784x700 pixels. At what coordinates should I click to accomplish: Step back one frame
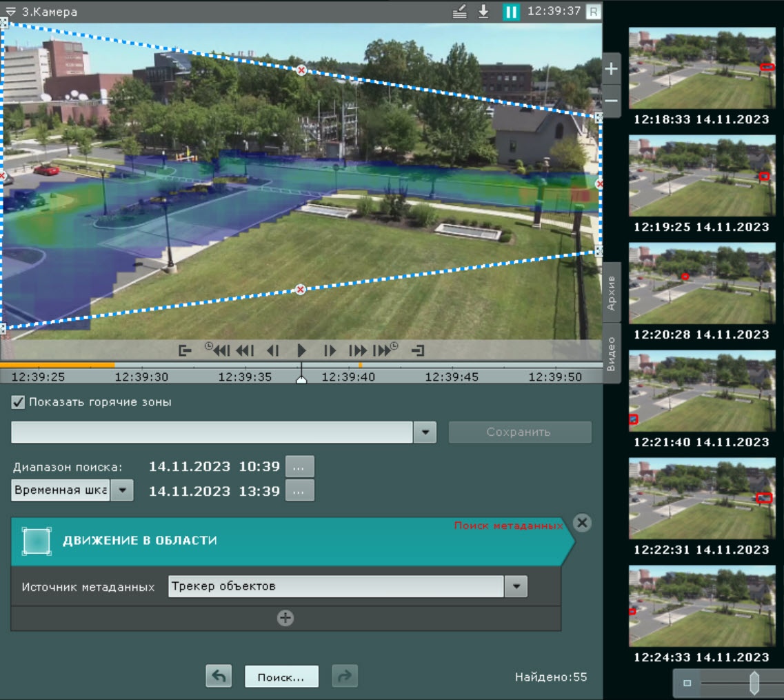pyautogui.click(x=273, y=350)
